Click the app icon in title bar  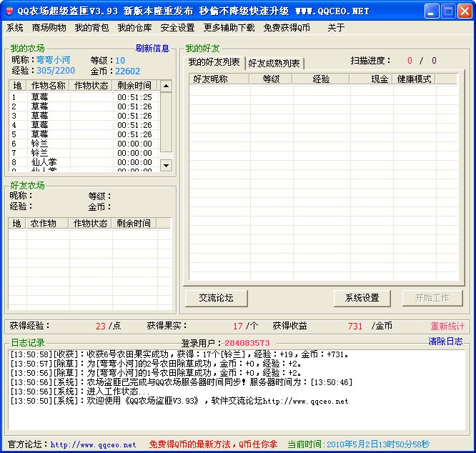(x=9, y=11)
